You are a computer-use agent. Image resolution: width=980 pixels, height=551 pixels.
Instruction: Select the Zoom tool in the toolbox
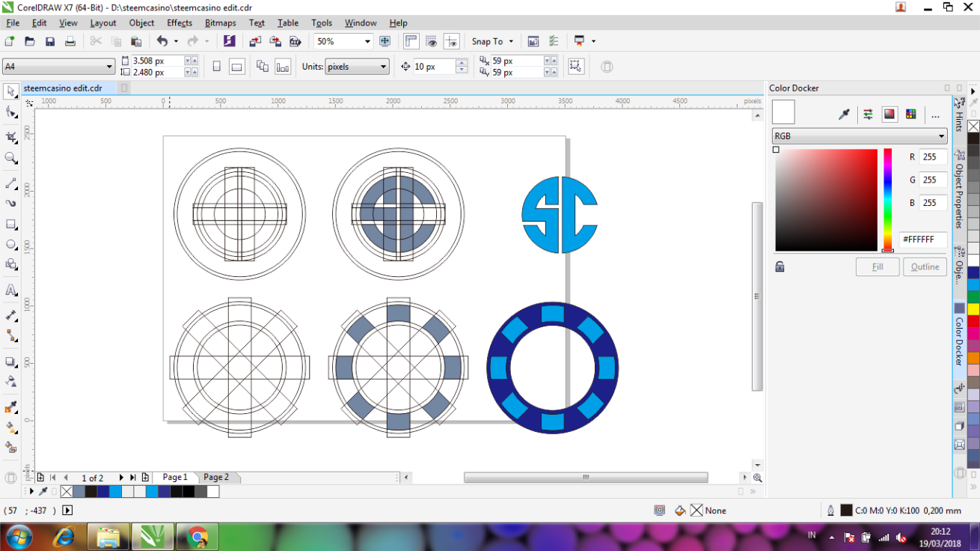11,158
